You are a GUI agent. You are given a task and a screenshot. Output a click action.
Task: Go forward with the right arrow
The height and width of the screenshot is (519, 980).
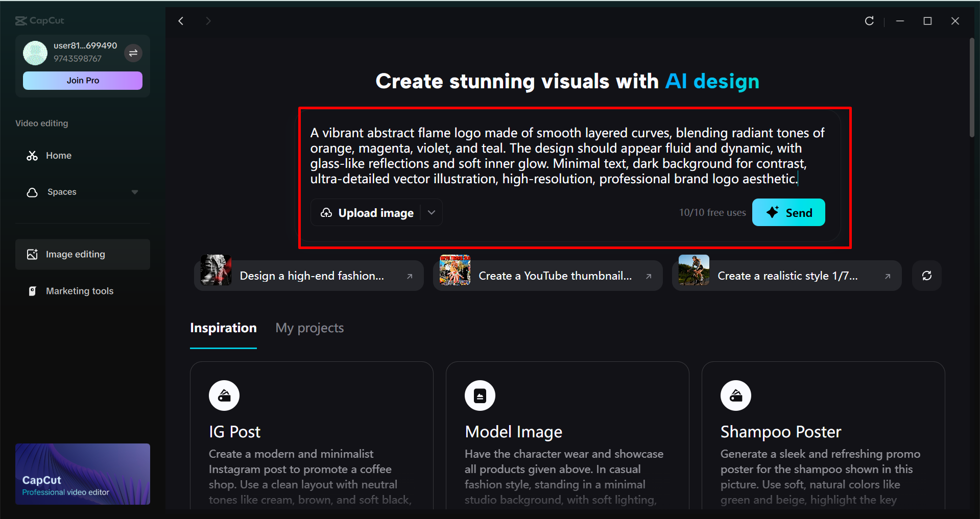pos(208,21)
